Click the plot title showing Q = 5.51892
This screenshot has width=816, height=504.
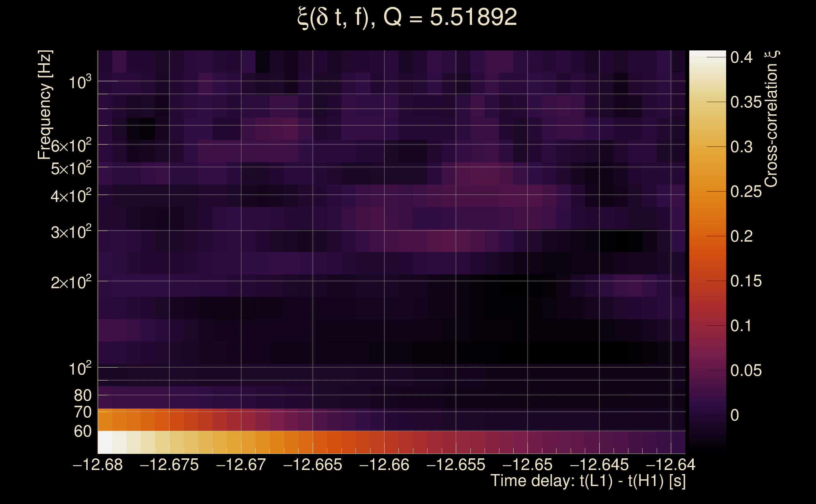pos(407,17)
